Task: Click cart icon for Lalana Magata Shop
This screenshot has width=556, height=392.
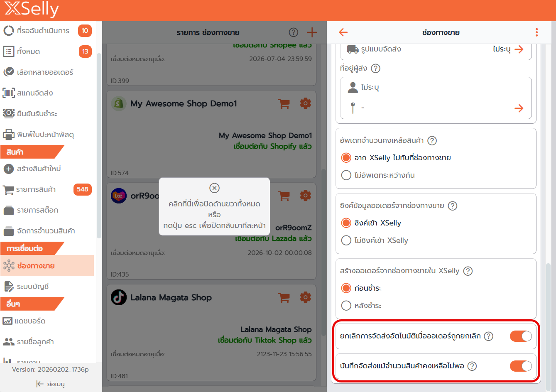Action: point(284,297)
